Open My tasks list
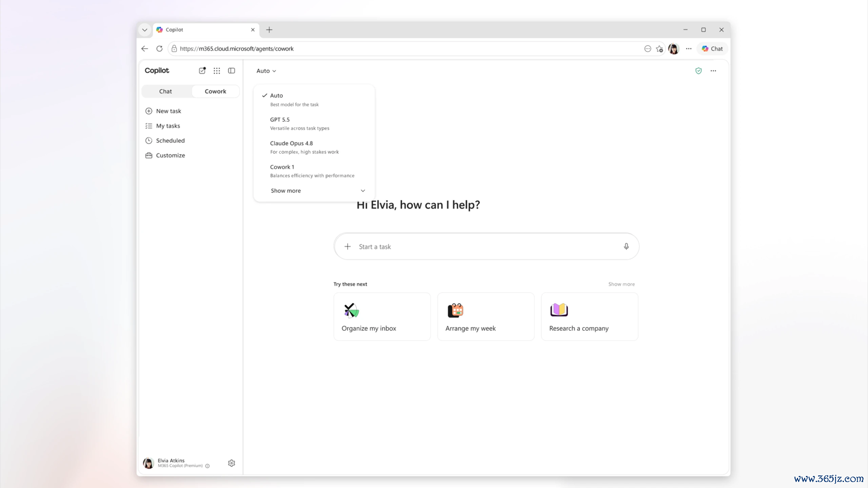The image size is (868, 488). point(168,126)
